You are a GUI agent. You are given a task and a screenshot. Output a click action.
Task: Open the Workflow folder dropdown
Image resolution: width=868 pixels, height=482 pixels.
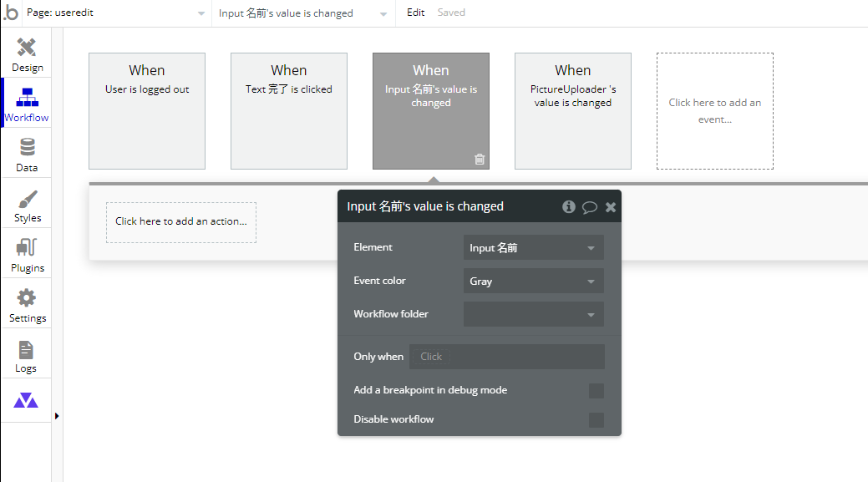534,314
